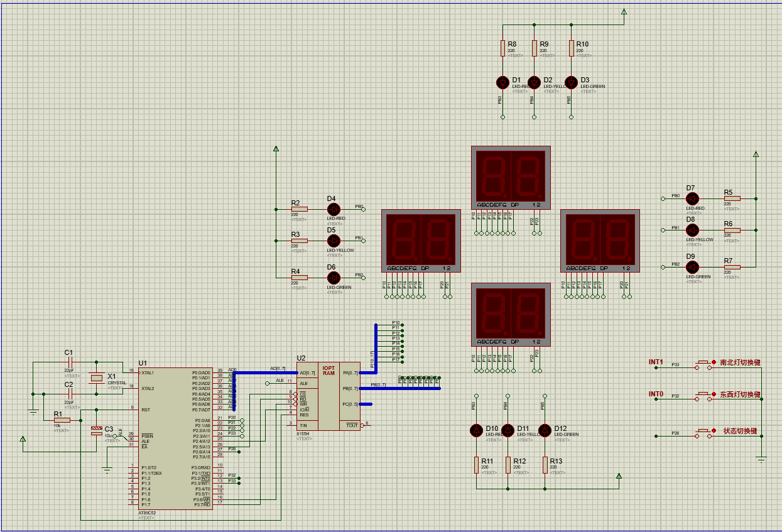Click the D12 green LED symbol

click(x=545, y=430)
